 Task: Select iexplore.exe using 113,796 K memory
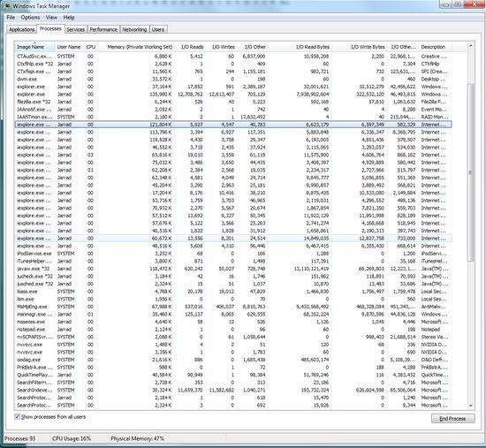[233, 132]
